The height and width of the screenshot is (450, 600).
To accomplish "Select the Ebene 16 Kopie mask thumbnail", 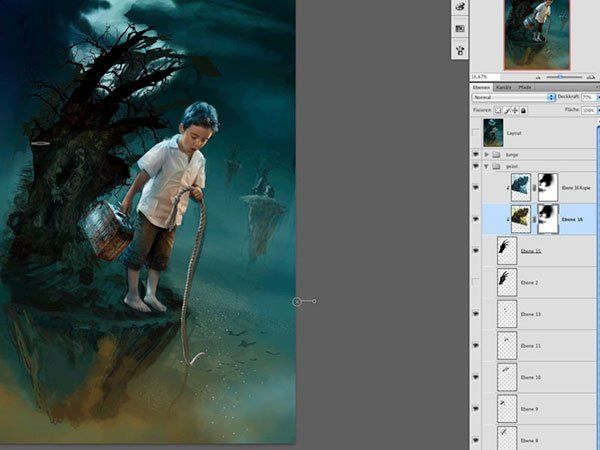I will point(548,188).
